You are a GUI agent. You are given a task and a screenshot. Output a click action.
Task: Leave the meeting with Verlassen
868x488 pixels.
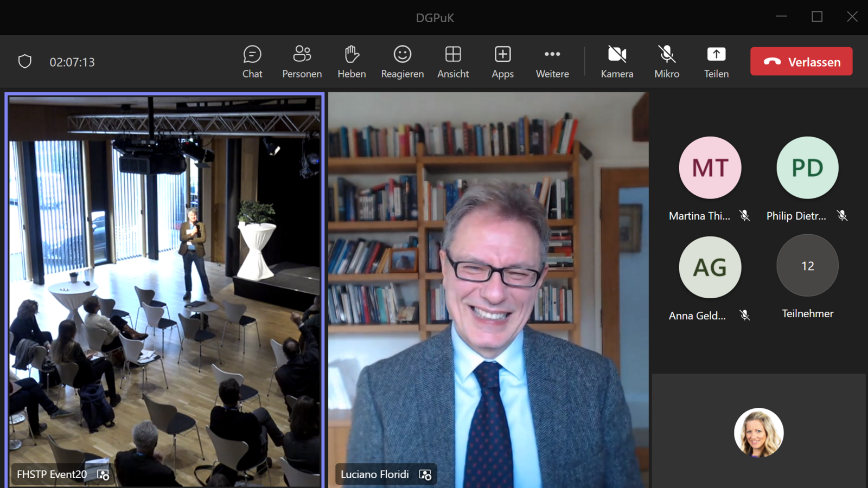pyautogui.click(x=801, y=62)
